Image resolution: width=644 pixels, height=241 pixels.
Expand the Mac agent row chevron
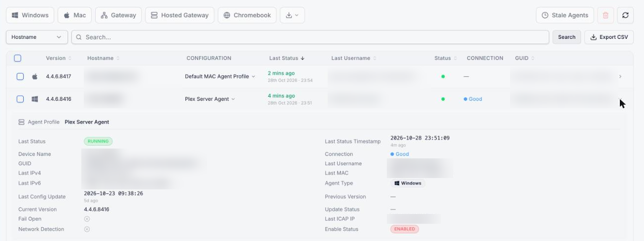click(620, 77)
